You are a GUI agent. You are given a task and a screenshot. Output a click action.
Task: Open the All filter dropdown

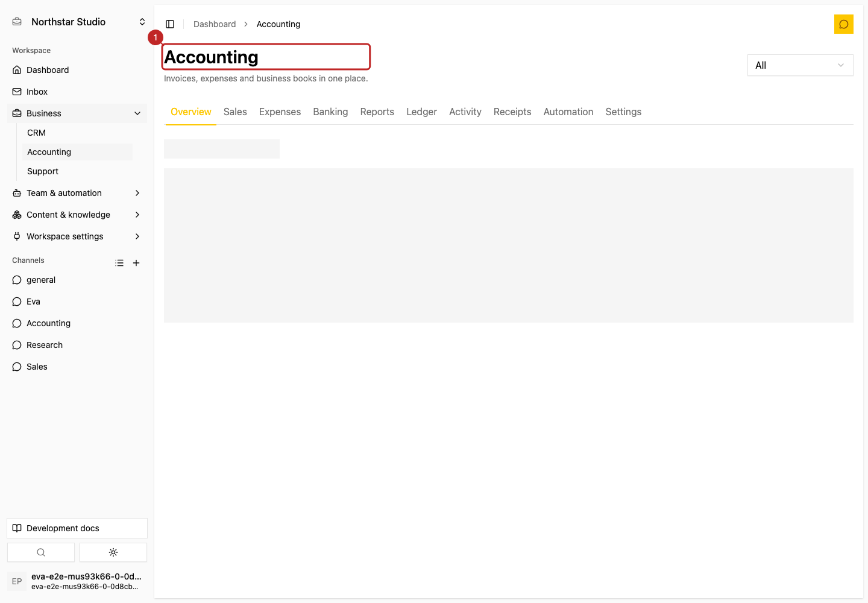tap(800, 65)
